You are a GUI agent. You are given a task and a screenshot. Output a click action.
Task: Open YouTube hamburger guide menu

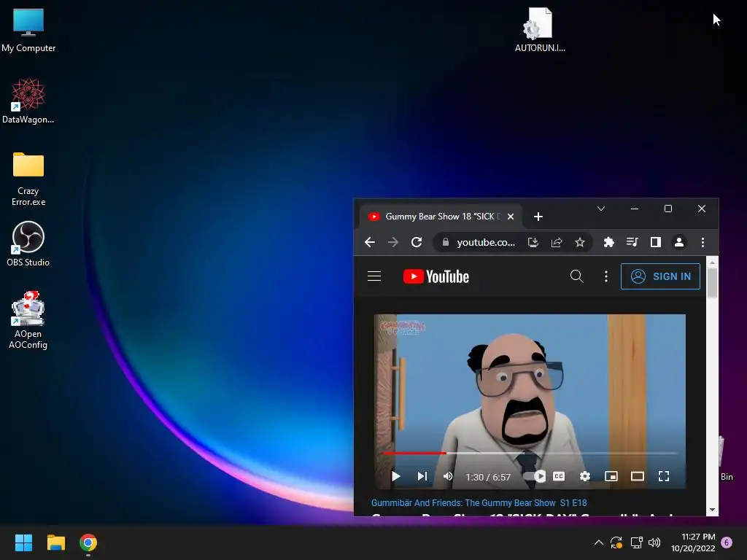tap(374, 276)
